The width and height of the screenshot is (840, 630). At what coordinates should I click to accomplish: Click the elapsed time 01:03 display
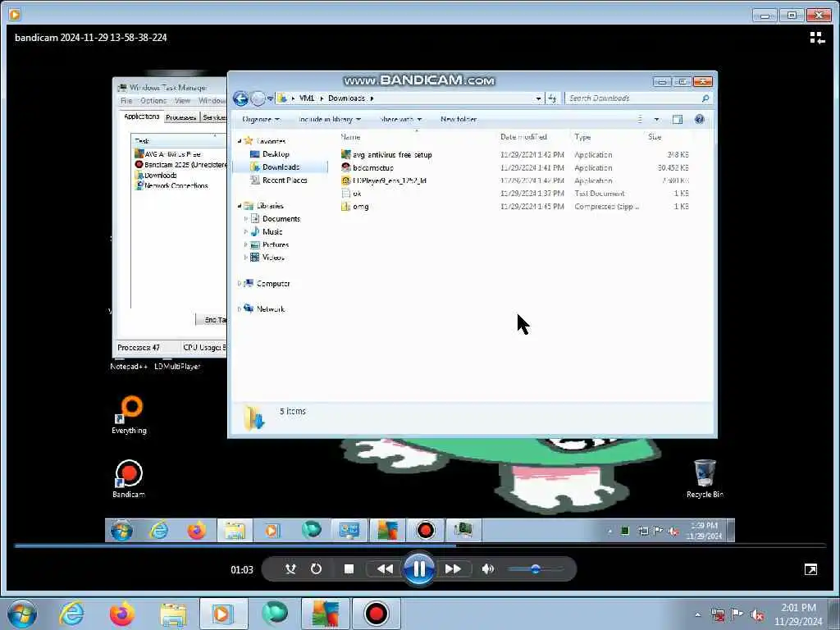[242, 569]
